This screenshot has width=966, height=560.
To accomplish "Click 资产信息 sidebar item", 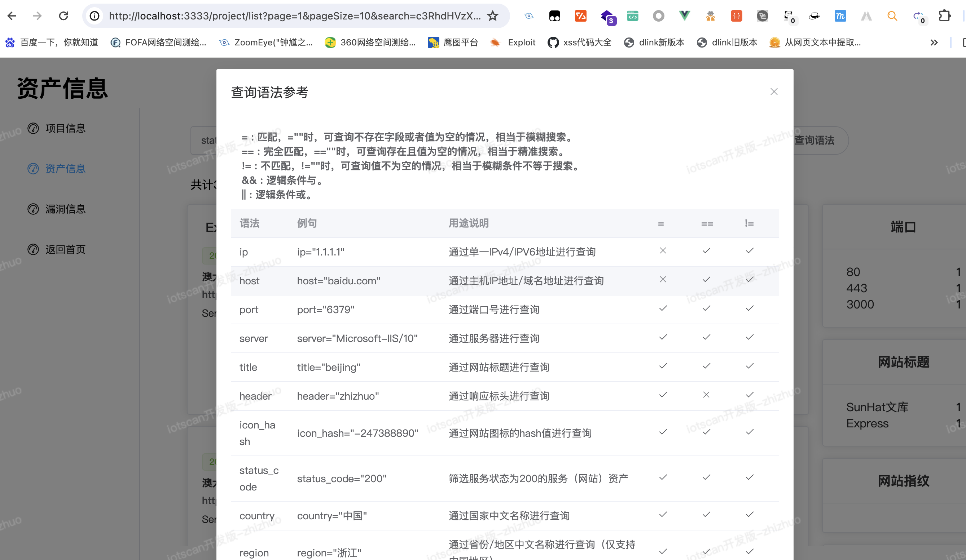I will tap(65, 169).
